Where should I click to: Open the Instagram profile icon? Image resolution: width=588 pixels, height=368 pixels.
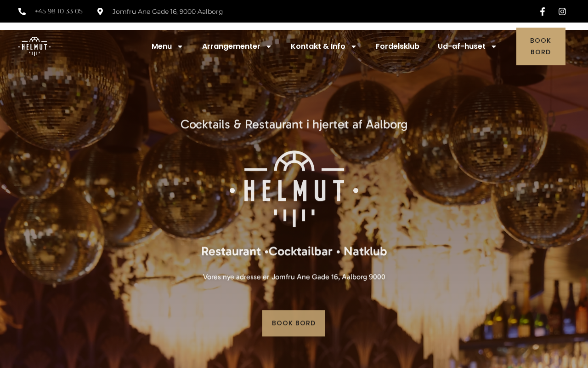point(562,11)
